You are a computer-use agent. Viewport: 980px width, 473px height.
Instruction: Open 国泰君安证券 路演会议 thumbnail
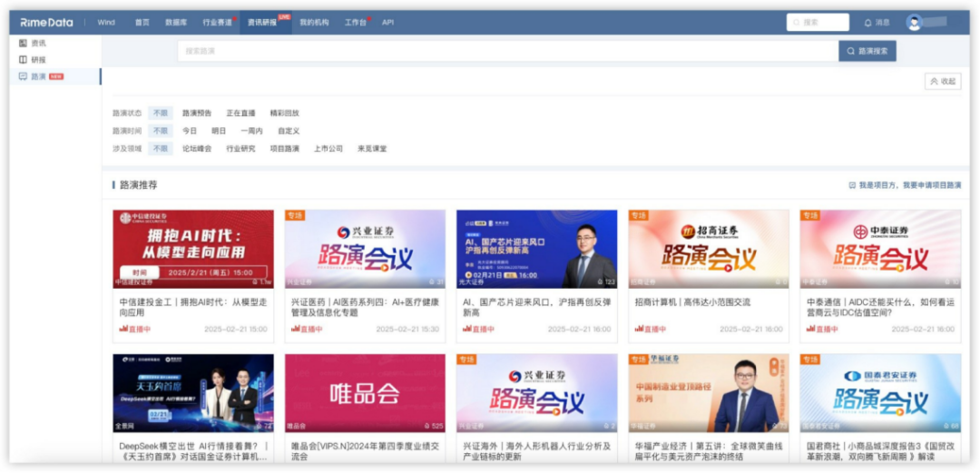pos(880,393)
